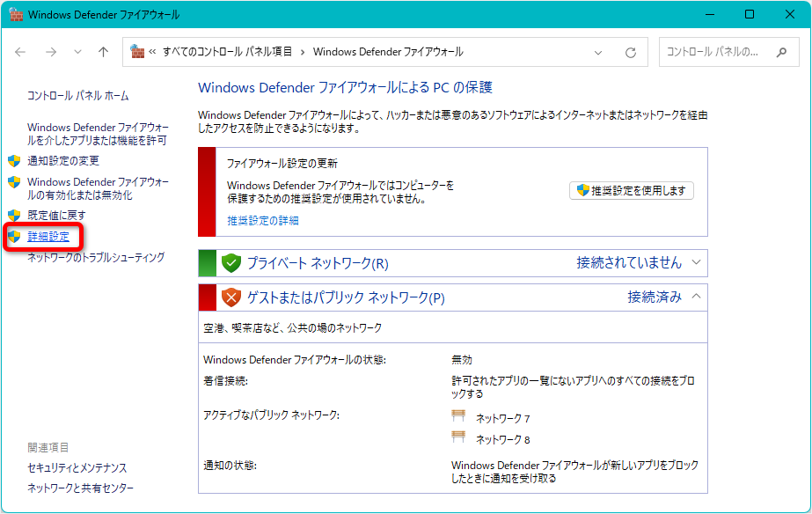The height and width of the screenshot is (514, 812).
Task: Click the ネットワーク 7 text
Action: [503, 419]
